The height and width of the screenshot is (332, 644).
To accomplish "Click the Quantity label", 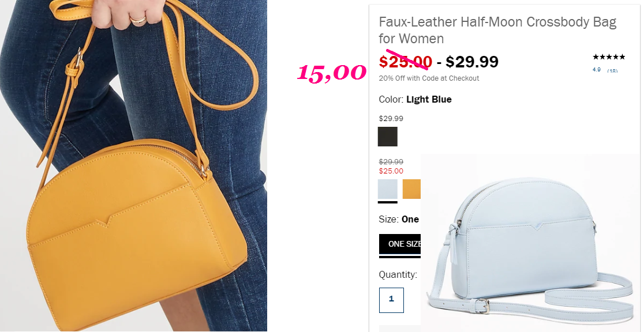I will click(398, 274).
